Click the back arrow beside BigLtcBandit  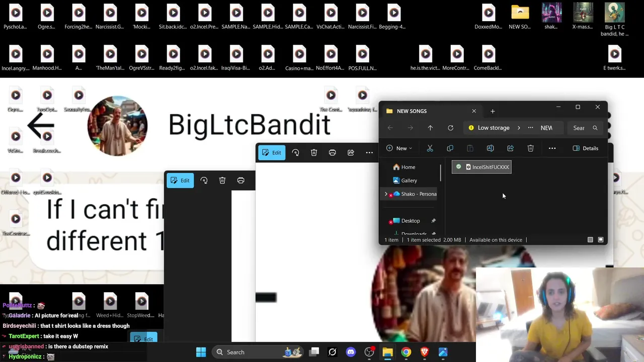click(x=41, y=125)
